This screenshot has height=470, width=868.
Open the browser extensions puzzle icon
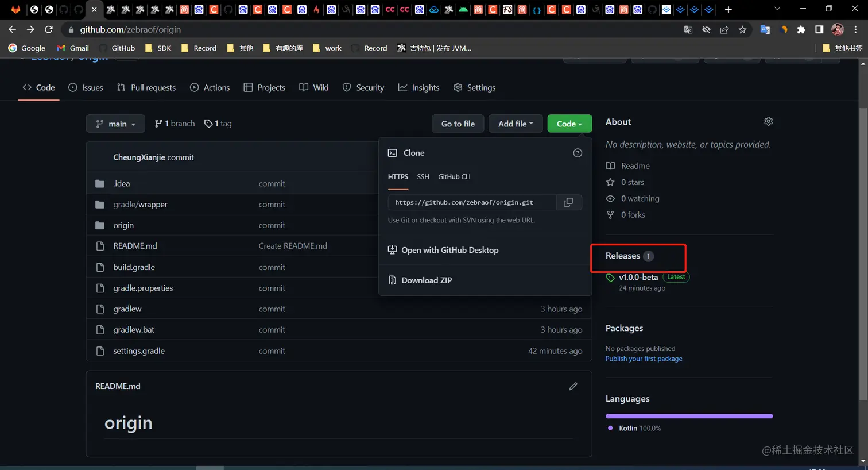click(x=801, y=29)
